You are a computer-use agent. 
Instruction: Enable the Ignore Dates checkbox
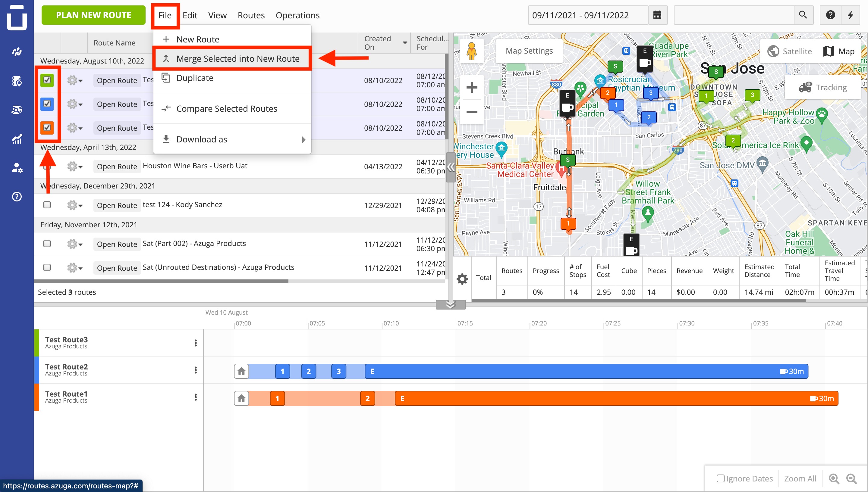tap(720, 478)
